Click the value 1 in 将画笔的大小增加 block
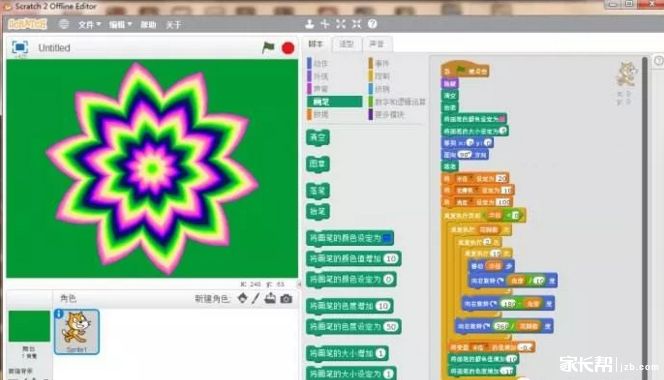Viewport: 664px width, 380px height. 380,353
